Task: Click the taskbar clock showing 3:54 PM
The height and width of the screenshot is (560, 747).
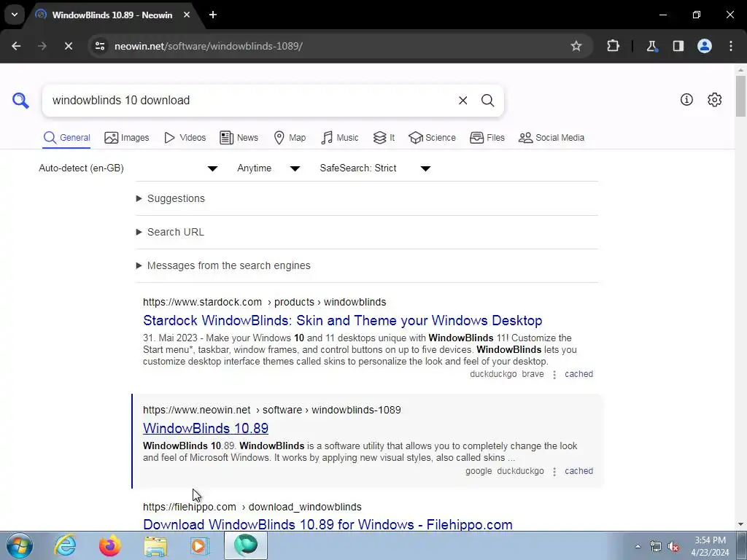Action: pos(710,546)
